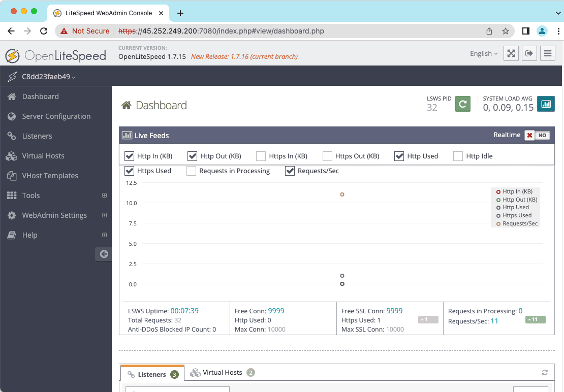
Task: Open the English language dropdown
Action: point(483,53)
